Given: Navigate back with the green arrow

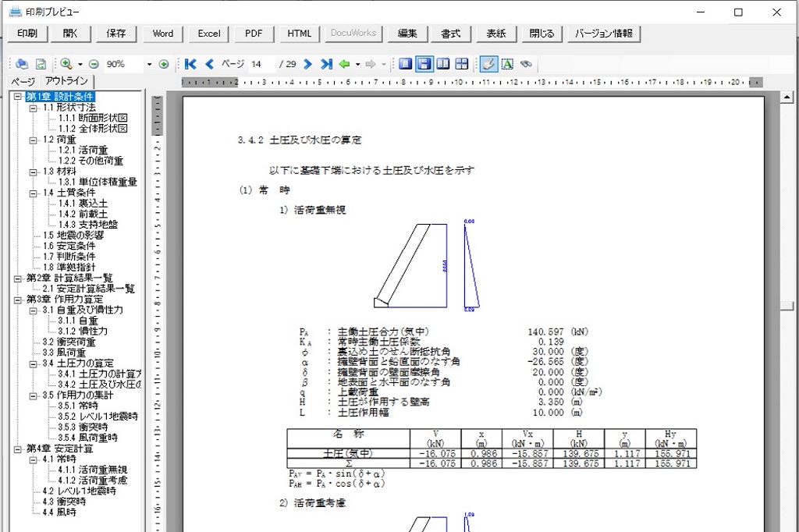Looking at the screenshot, I should tap(344, 64).
